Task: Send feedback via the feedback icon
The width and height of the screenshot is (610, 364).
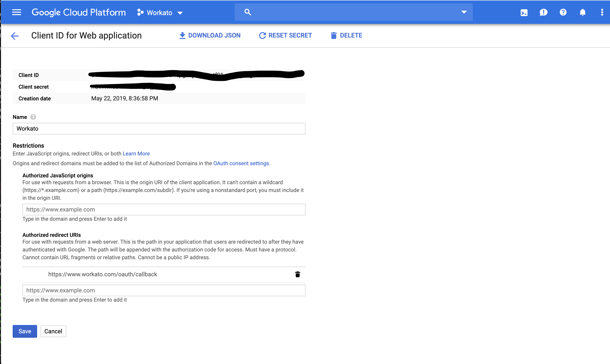Action: click(543, 12)
